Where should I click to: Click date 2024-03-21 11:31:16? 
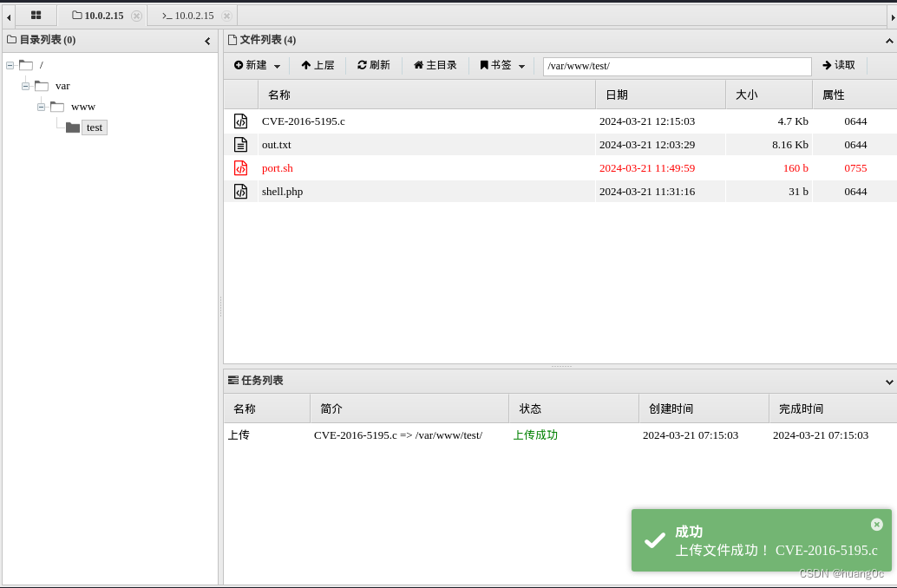647,192
